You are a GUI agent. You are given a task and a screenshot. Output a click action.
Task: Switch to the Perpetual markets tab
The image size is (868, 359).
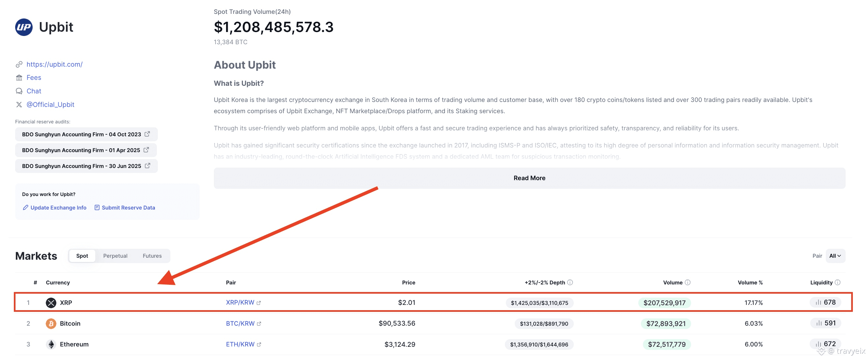tap(115, 256)
